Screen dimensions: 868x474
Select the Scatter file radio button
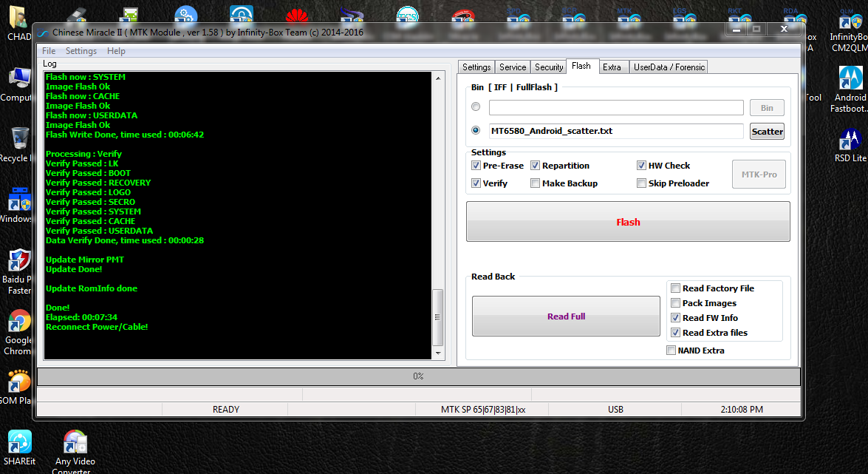pos(476,130)
